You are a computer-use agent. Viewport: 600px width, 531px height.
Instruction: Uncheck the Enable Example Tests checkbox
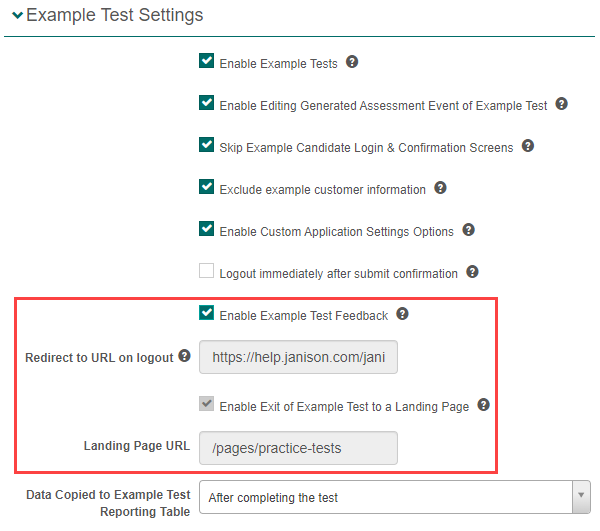tap(207, 62)
